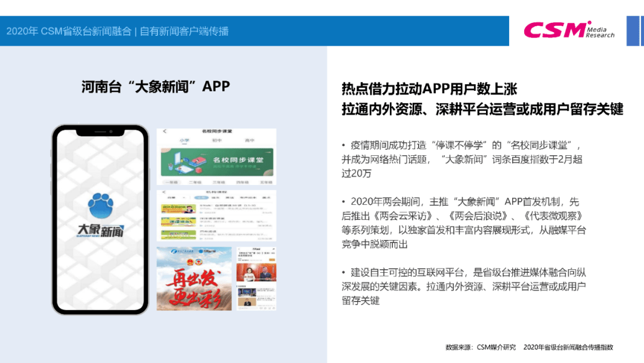
Task: Click the blue accent bar beside the CSM logo
Action: (634, 31)
